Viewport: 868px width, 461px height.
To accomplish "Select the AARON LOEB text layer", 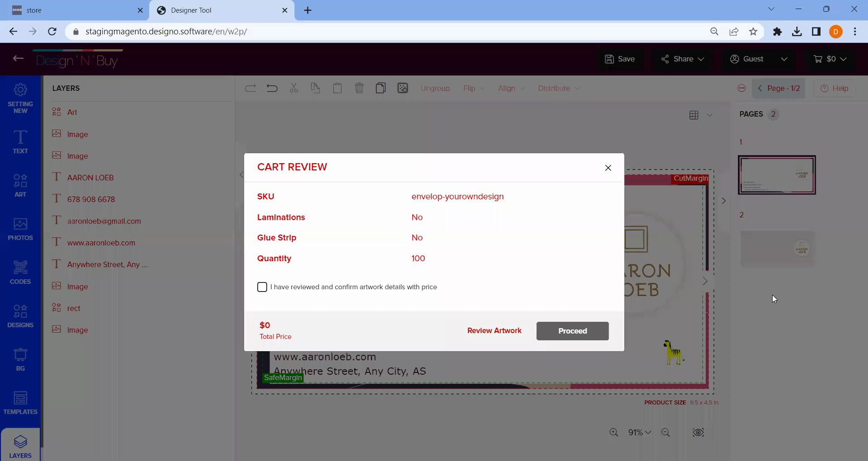I will point(90,178).
